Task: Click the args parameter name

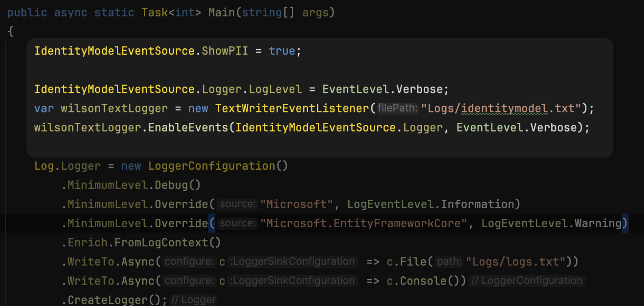Action: tap(315, 13)
